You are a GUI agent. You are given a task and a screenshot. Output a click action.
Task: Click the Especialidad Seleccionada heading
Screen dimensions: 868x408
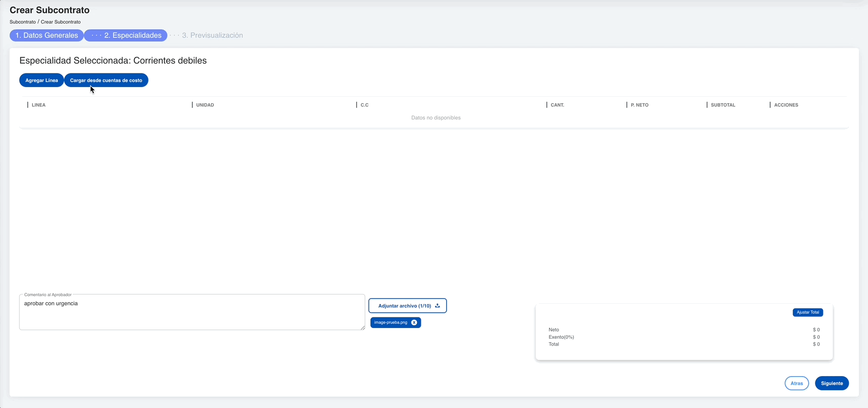[x=113, y=60]
